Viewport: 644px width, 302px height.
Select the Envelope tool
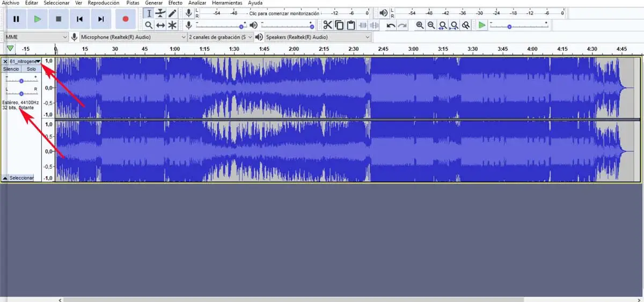(x=160, y=13)
